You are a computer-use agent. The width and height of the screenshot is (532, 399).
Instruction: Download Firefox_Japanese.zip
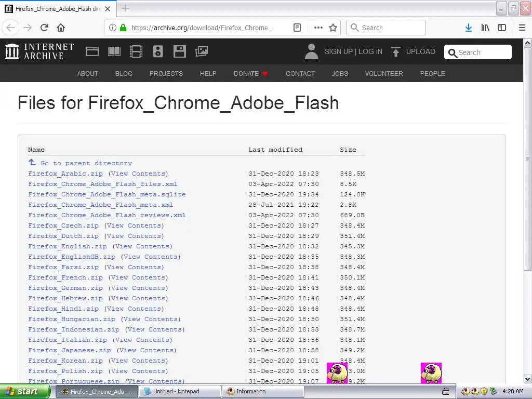tap(69, 350)
